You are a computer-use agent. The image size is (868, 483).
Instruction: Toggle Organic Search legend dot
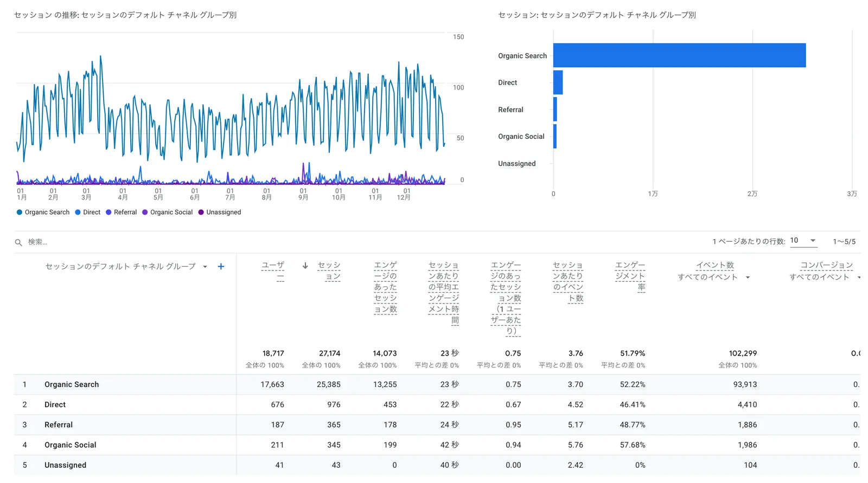coord(20,212)
